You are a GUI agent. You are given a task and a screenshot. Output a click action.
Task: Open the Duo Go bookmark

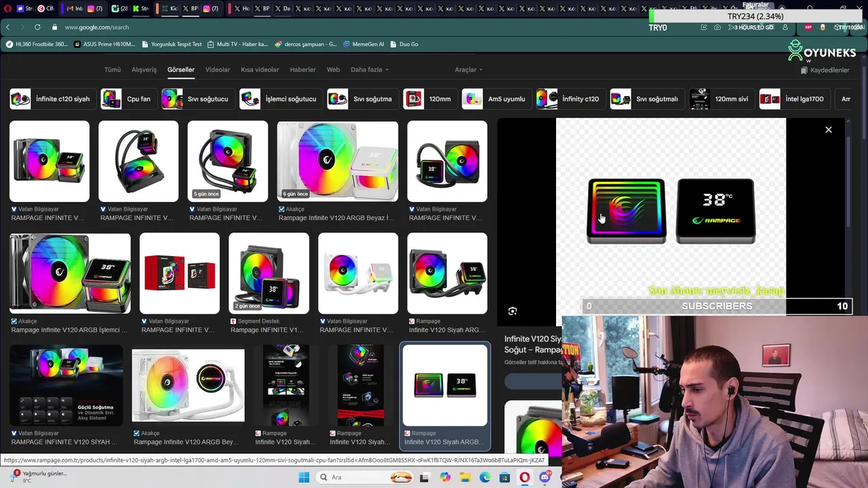coord(404,44)
